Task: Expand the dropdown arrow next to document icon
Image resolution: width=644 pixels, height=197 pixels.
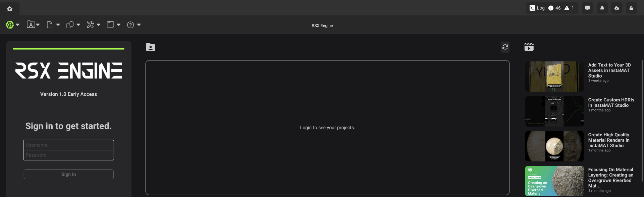Action: (58, 25)
